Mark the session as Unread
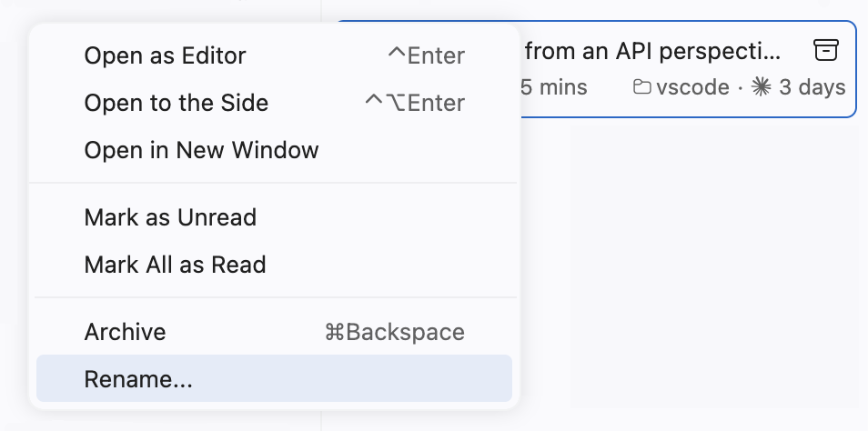 point(170,217)
